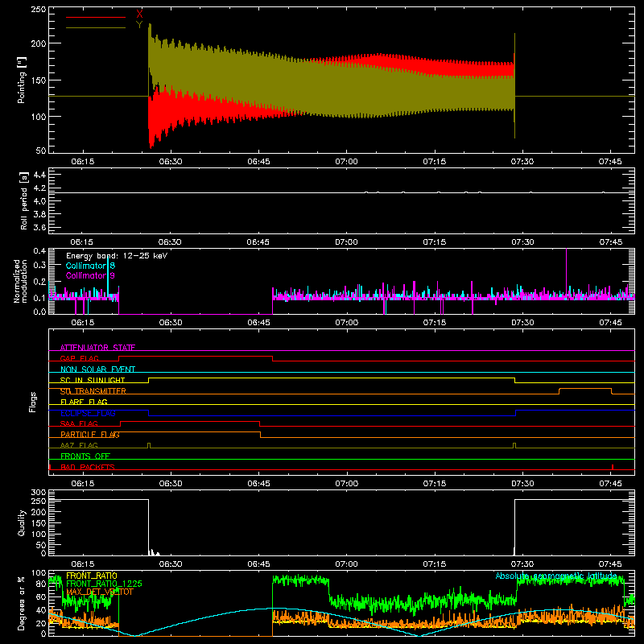This screenshot has width=644, height=644.
Task: Select the green FRONTS_OFF label
Action: (x=85, y=456)
